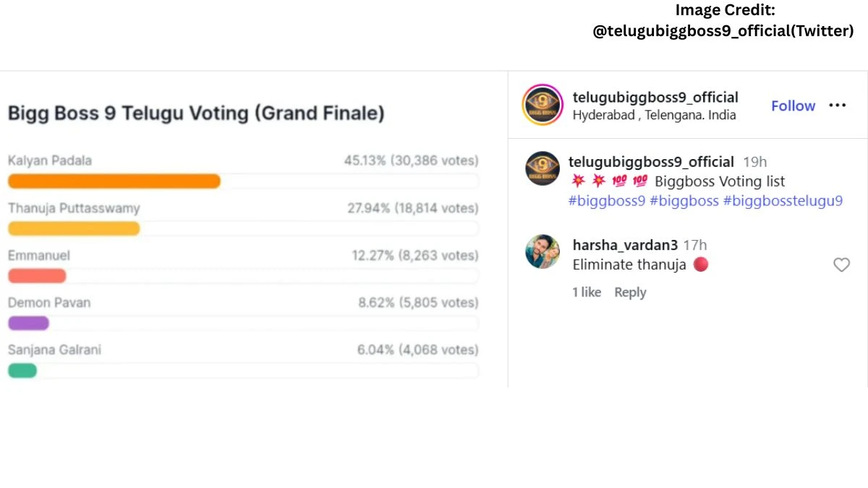
Task: Click the Bigg Boss eye logo avatar on the post
Action: pos(542,168)
